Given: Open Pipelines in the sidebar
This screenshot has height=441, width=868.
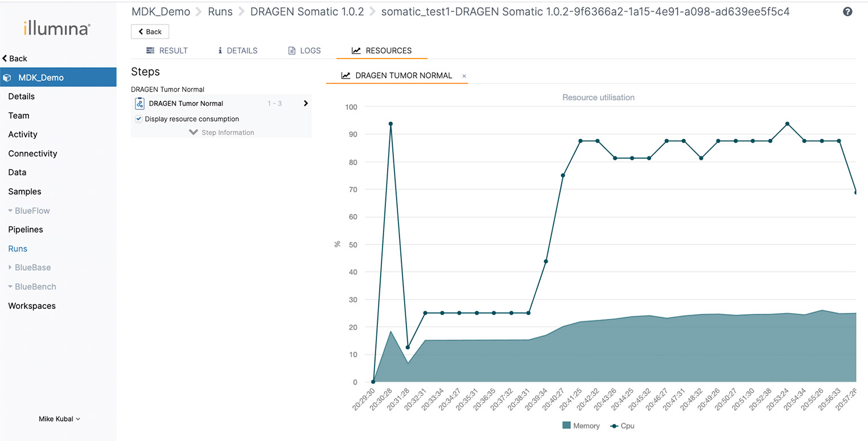Looking at the screenshot, I should point(26,229).
